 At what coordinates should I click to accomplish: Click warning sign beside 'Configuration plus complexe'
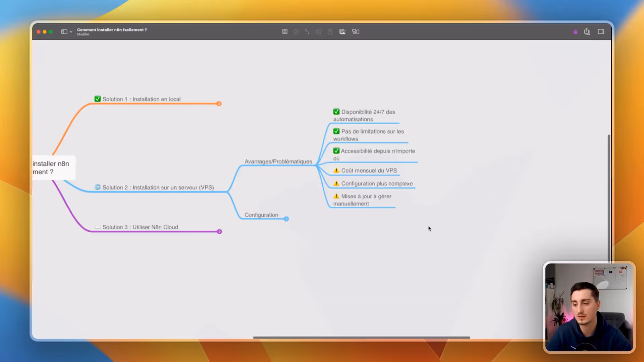(x=336, y=183)
